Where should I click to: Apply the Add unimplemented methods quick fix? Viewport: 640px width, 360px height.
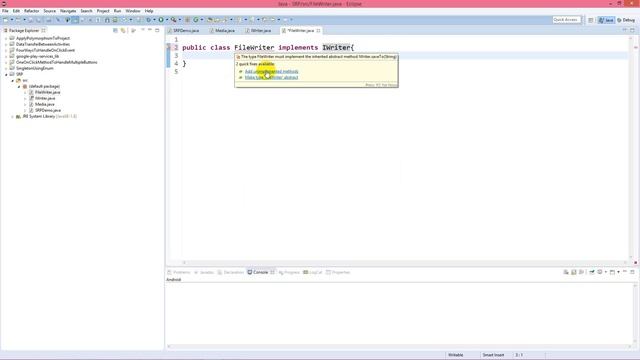271,71
